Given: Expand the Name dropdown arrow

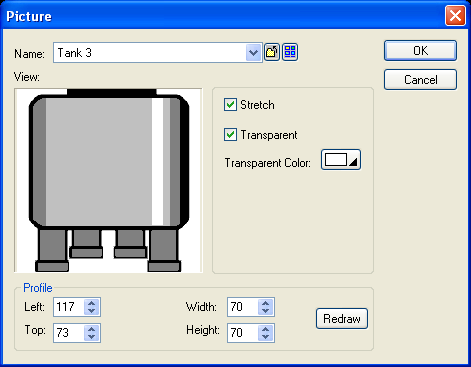Looking at the screenshot, I should pyautogui.click(x=253, y=52).
